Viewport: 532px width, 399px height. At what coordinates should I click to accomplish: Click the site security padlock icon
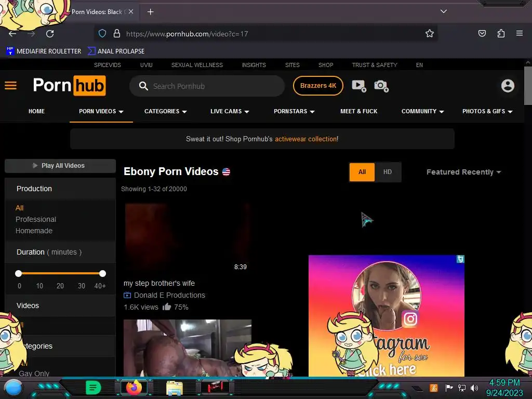point(117,34)
